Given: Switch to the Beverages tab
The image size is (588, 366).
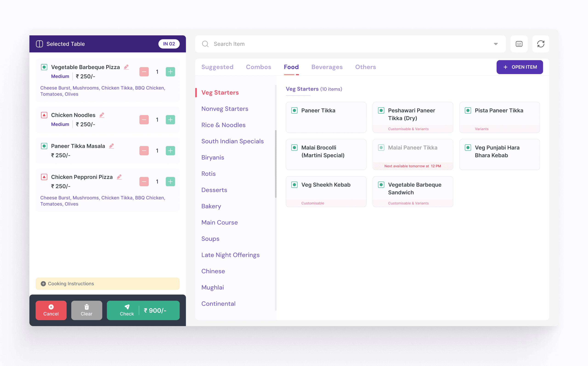Looking at the screenshot, I should 327,67.
